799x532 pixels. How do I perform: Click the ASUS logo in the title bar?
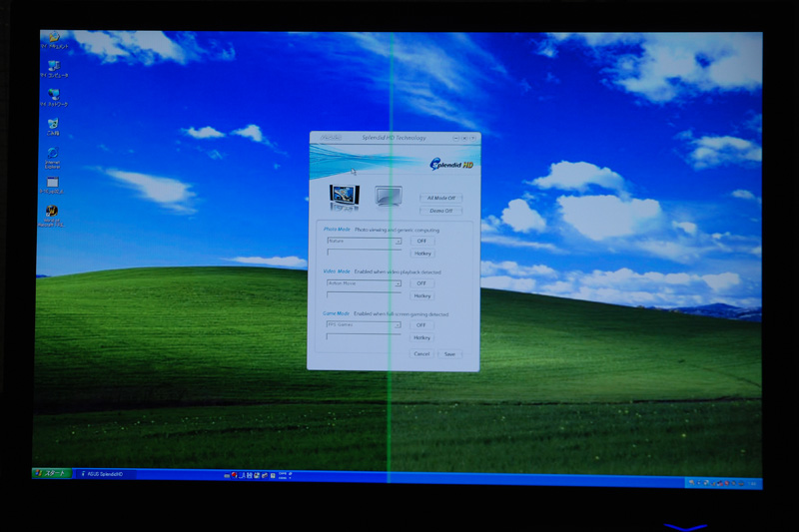click(x=330, y=138)
